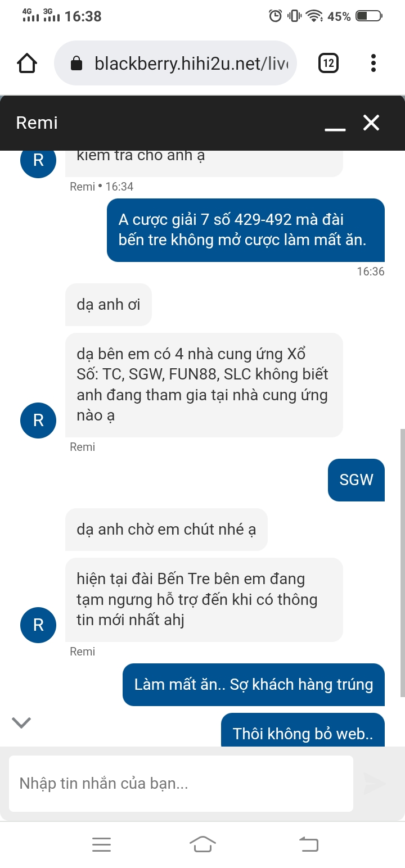Tap the 'Thôi không bỏ web..' message bubble

pos(303,731)
